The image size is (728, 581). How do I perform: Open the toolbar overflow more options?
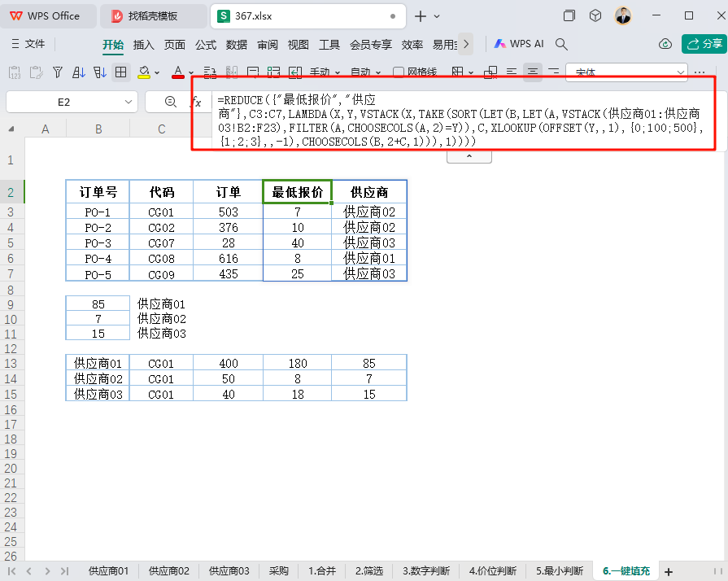pyautogui.click(x=700, y=72)
